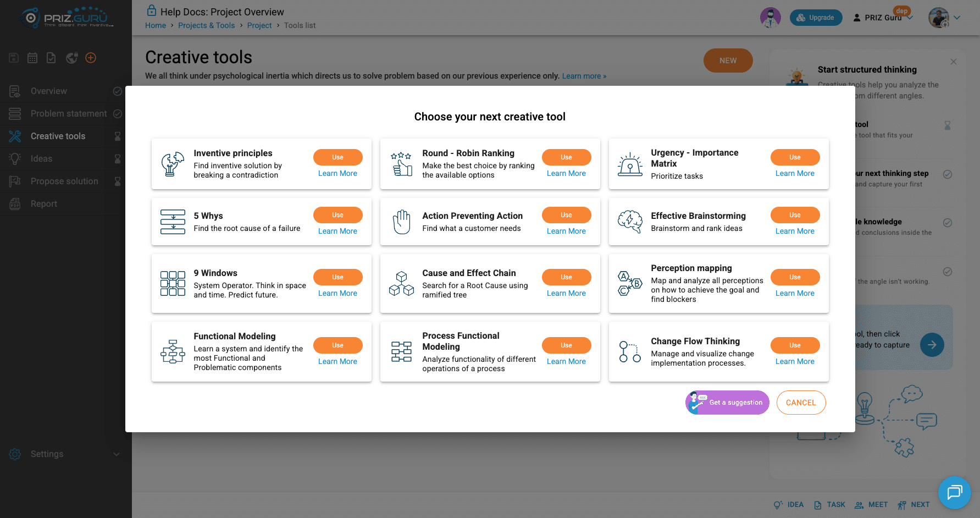Screen dimensions: 980x518
Task: Use the Change Flow Thinking tool
Action: click(x=795, y=345)
